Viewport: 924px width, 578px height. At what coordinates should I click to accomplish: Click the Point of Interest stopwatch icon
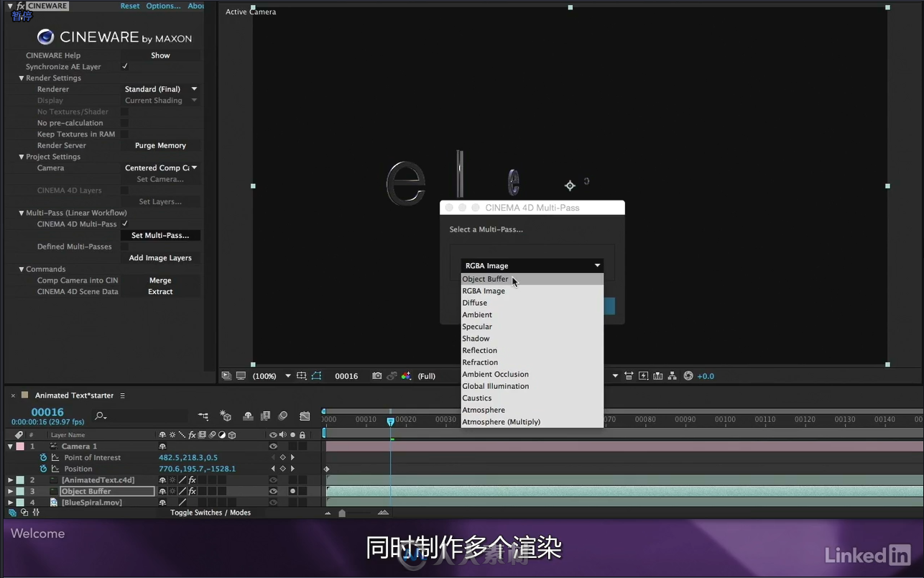tap(44, 457)
